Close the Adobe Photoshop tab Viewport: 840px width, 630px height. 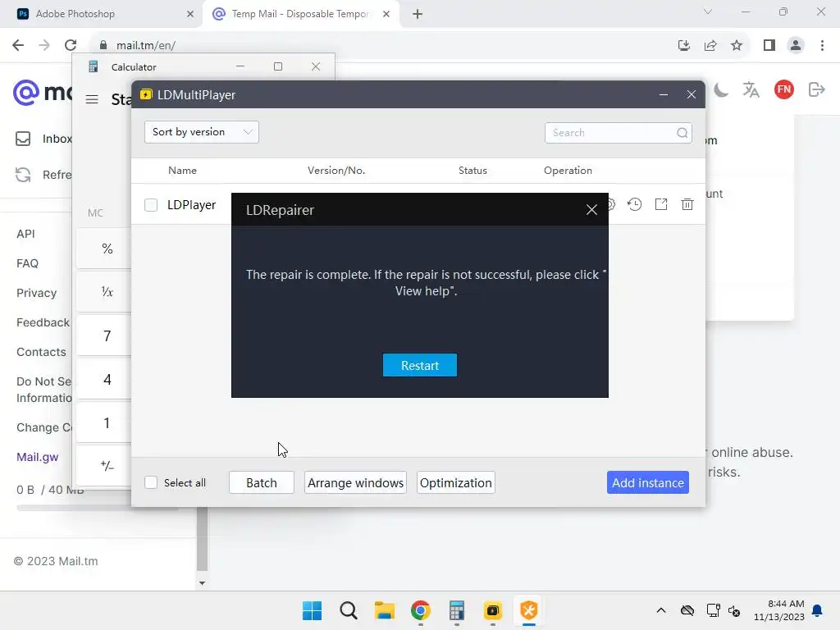click(x=190, y=14)
